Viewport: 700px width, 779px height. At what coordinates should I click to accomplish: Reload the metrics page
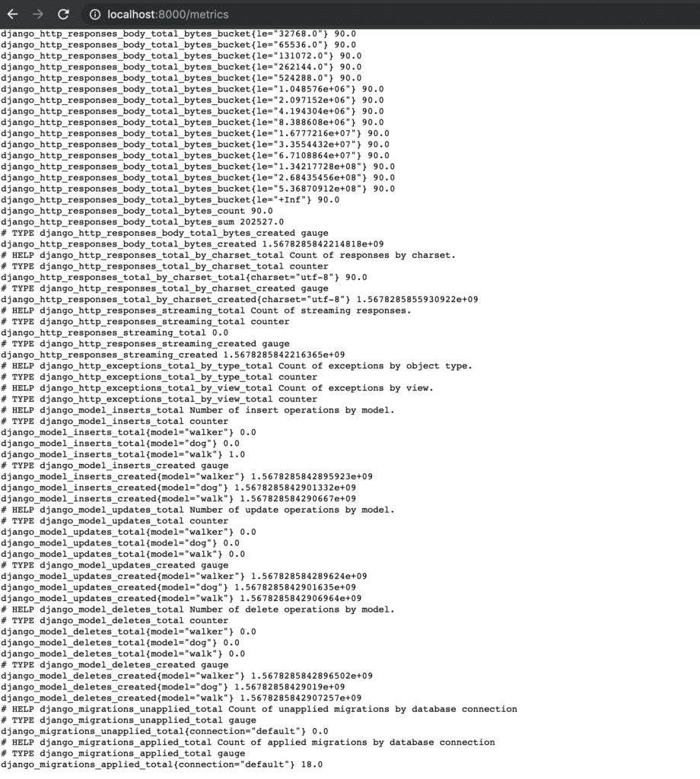click(63, 14)
